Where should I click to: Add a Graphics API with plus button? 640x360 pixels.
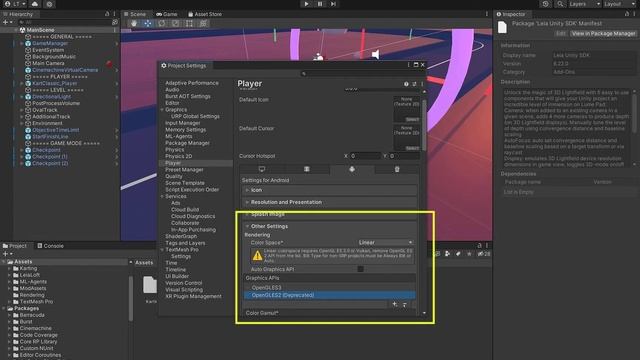[395, 304]
